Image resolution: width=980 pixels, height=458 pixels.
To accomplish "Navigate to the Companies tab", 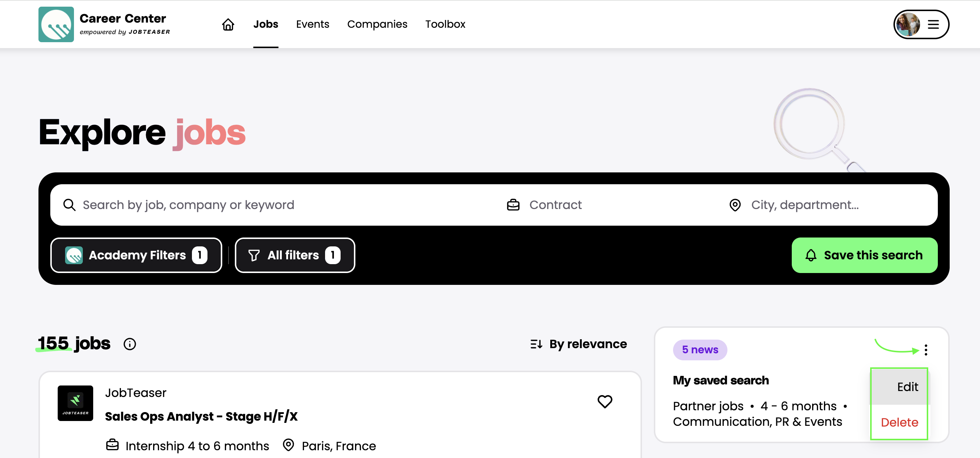I will 377,24.
